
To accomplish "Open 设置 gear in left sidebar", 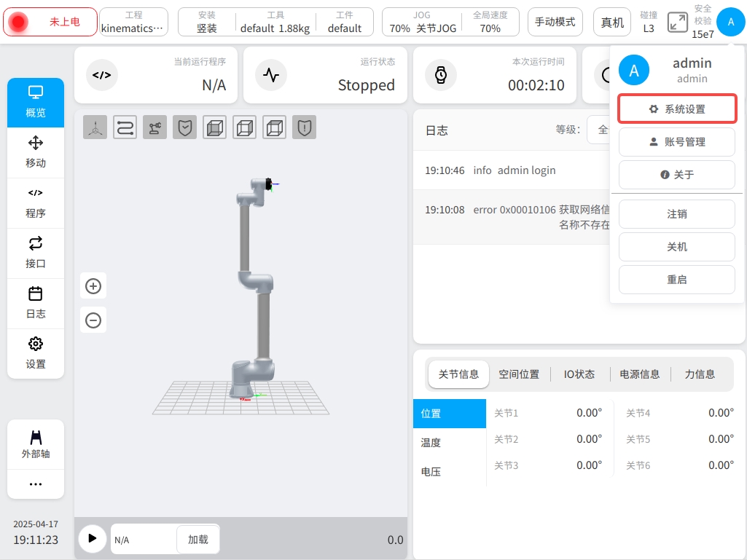I will (x=36, y=352).
